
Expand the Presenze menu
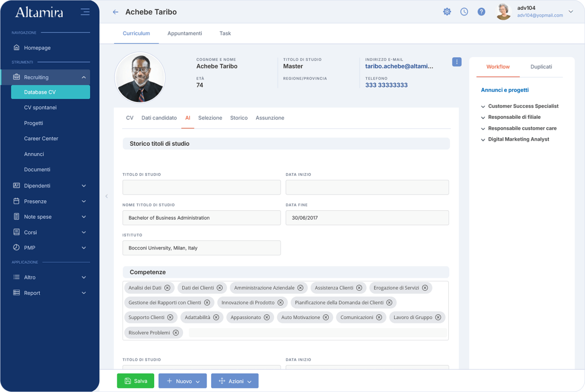[84, 202]
